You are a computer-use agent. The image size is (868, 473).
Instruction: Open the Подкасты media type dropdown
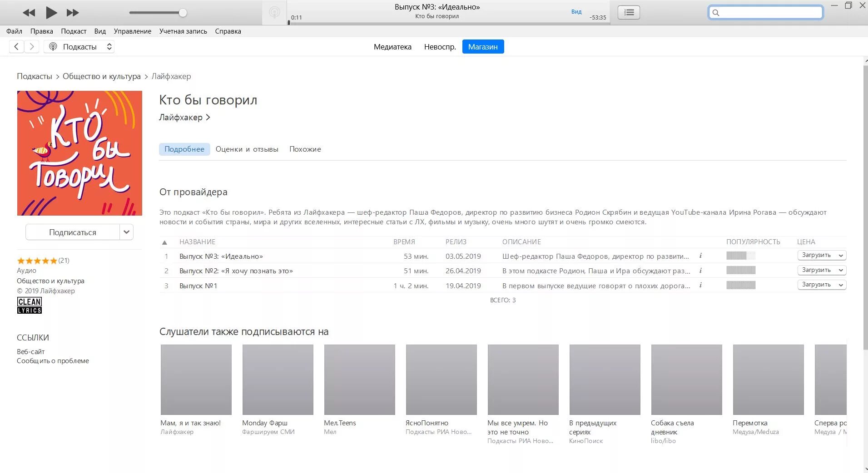pyautogui.click(x=79, y=46)
